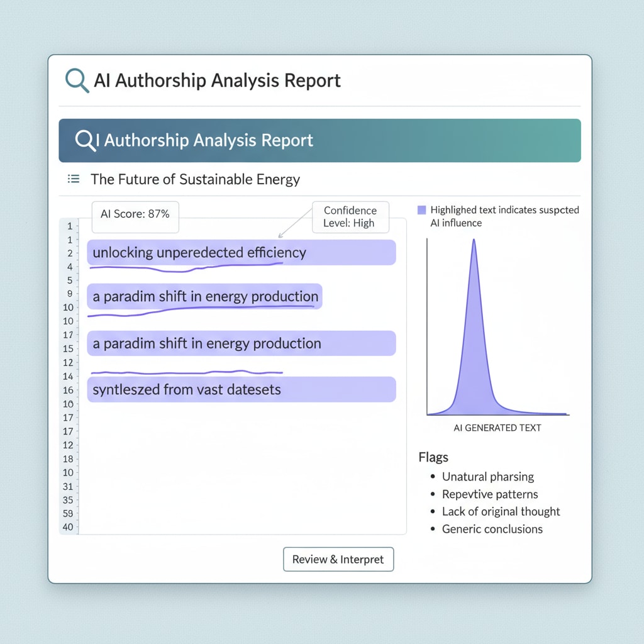Click the list icon beside the document title
Viewport: 644px width, 644px height.
73,179
